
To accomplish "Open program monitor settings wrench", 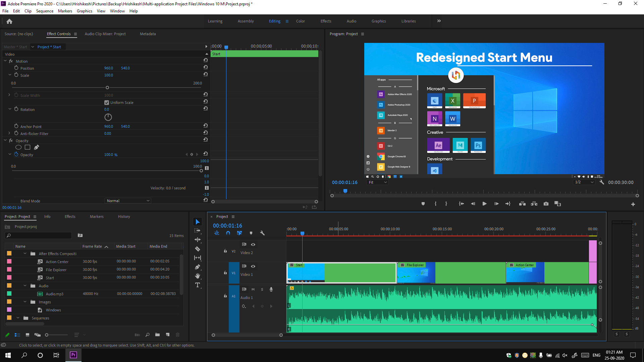I will [x=602, y=182].
